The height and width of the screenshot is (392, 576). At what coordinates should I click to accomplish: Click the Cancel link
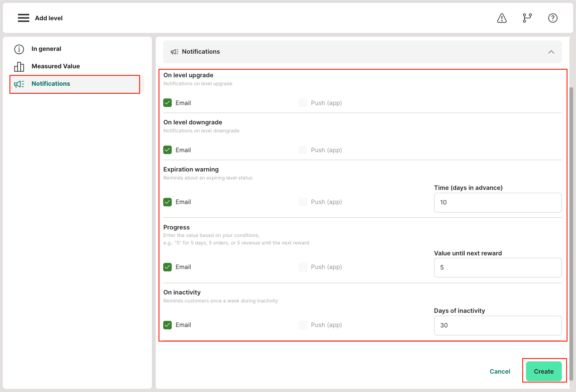[500, 371]
